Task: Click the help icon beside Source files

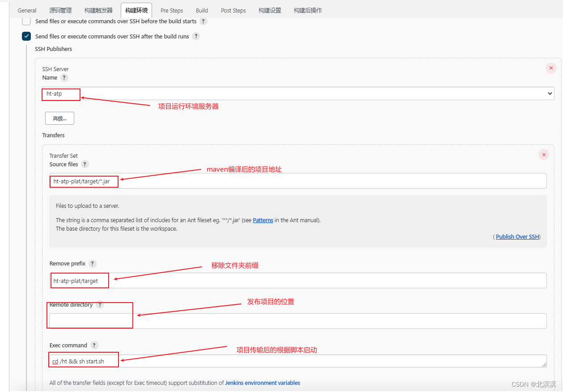Action: [85, 164]
